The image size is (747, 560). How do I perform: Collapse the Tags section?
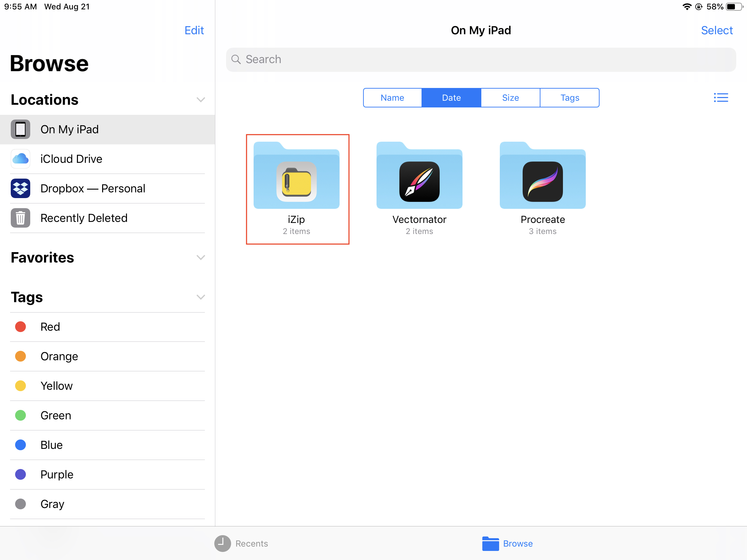[201, 297]
